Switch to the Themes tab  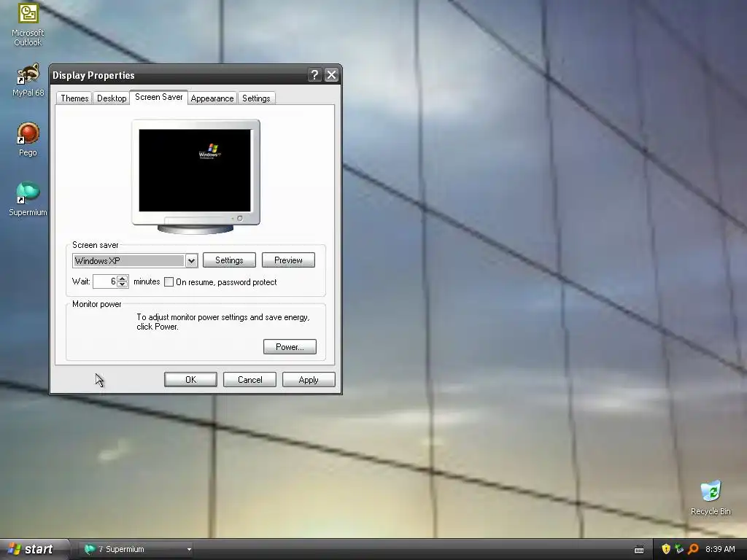tap(74, 98)
